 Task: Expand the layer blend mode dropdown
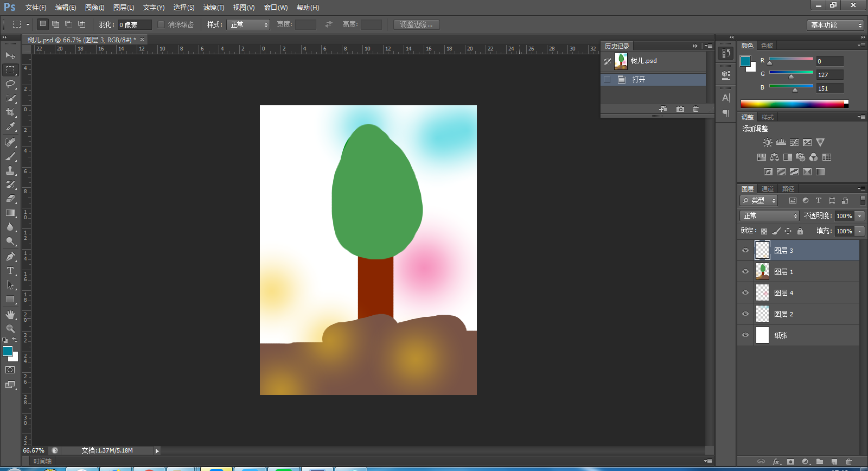tap(769, 216)
